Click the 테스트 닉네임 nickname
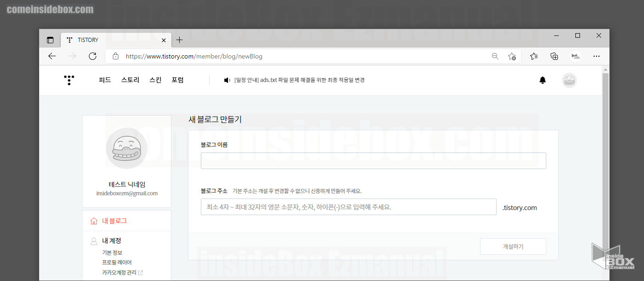This screenshot has height=281, width=644. coord(127,184)
